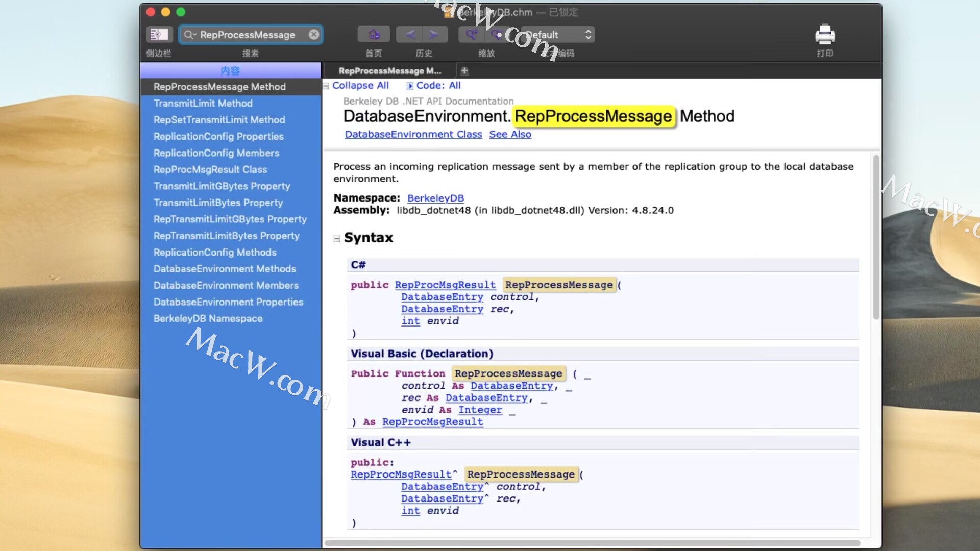The height and width of the screenshot is (551, 980).
Task: Click the vertical scrollbar of the content pane
Action: (x=876, y=237)
